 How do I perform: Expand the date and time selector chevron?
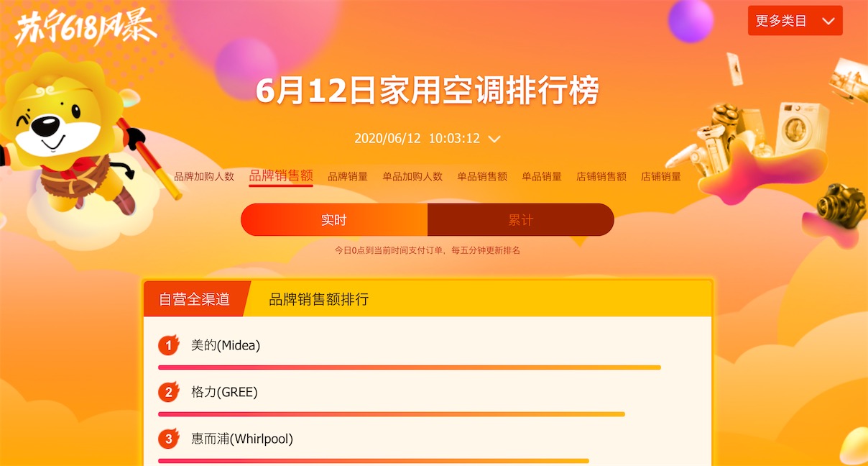click(493, 139)
